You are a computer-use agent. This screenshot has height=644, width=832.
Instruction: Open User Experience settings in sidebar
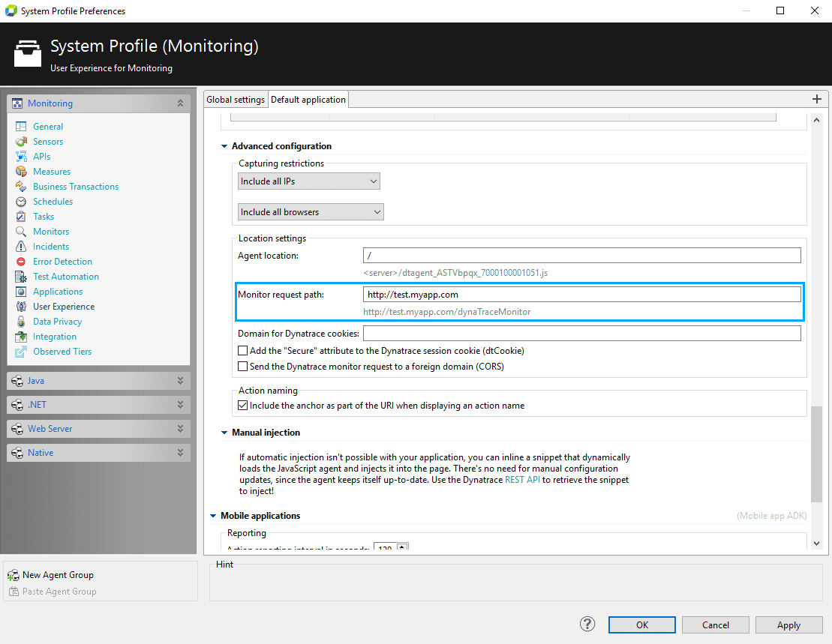coord(64,307)
